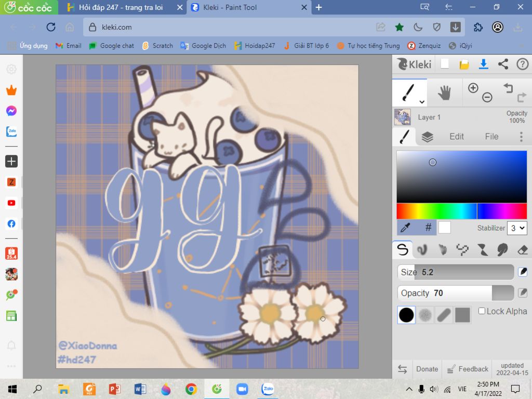Open the Kleki help page
The width and height of the screenshot is (532, 399).
point(523,64)
